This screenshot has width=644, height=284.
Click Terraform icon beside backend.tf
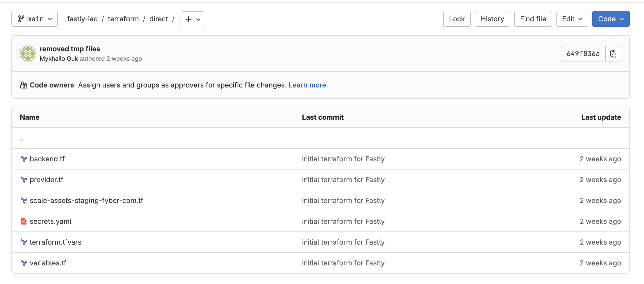pyautogui.click(x=24, y=159)
